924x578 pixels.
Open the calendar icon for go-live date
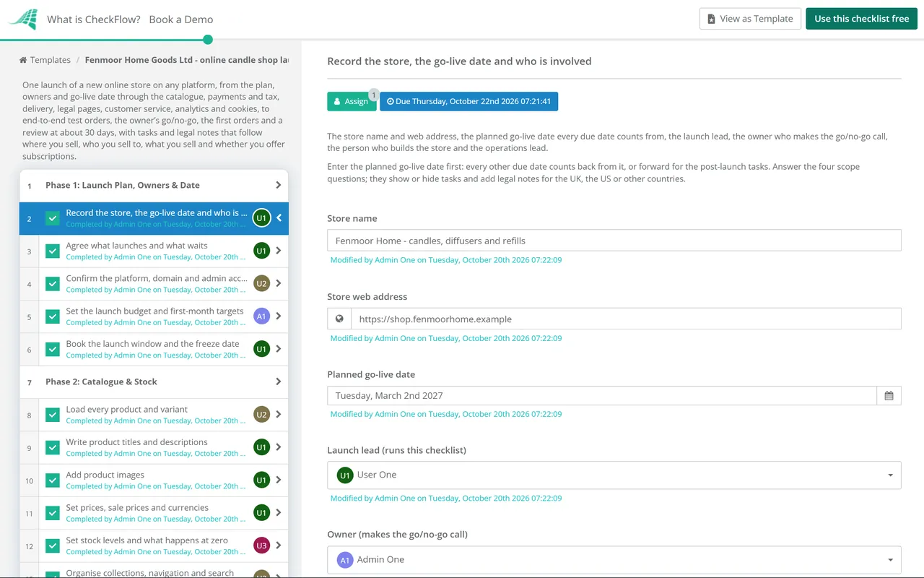pos(889,395)
